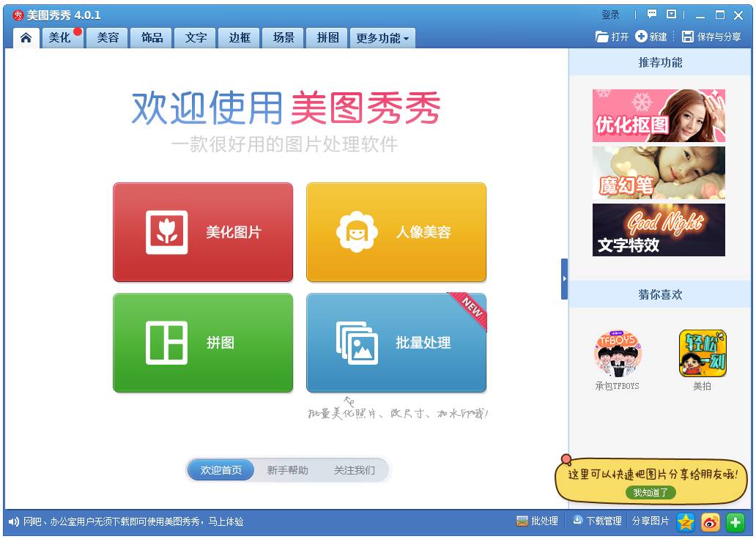Collapse the right sidebar panel arrow
This screenshot has width=756, height=539.
click(564, 279)
